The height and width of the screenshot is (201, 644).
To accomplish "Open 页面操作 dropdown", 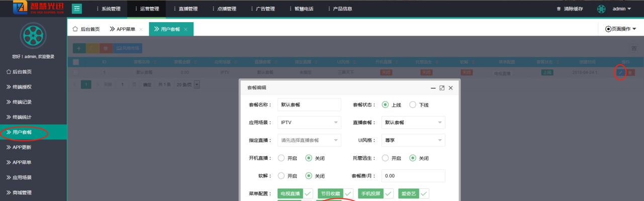I will click(x=621, y=29).
